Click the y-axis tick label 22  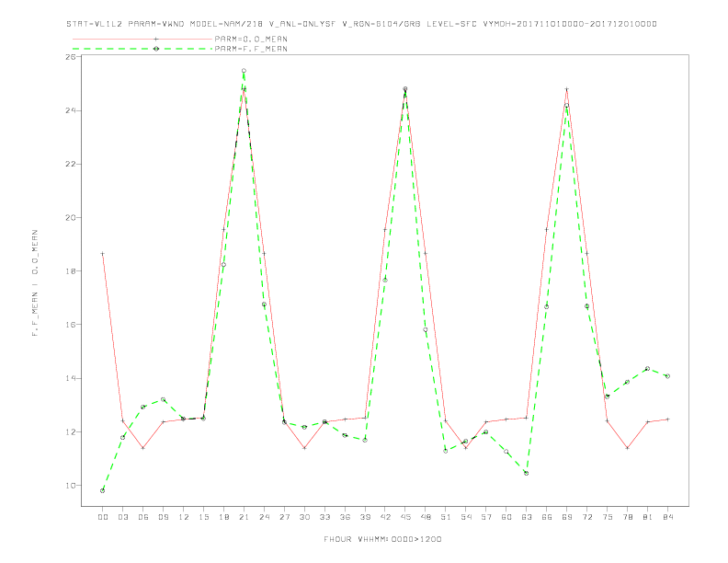pyautogui.click(x=71, y=164)
